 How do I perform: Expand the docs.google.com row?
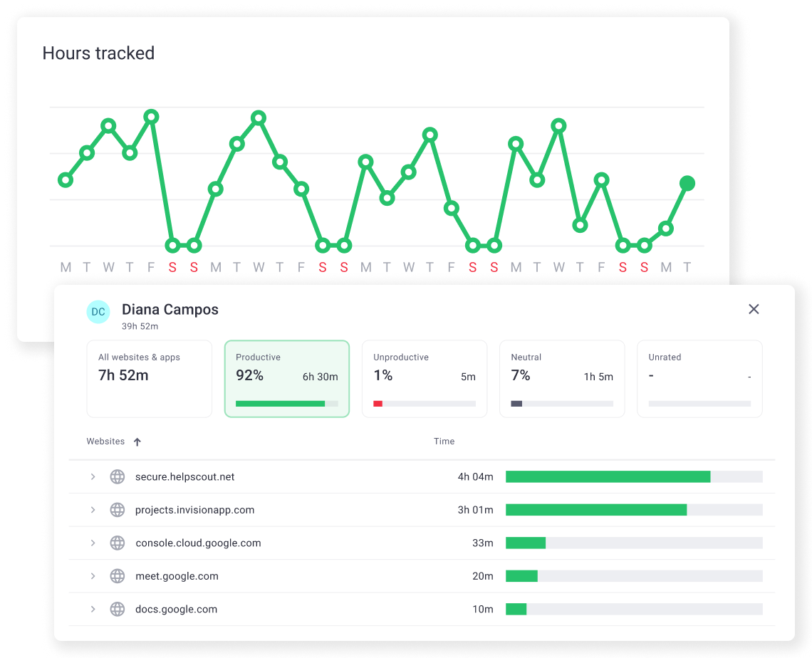pyautogui.click(x=93, y=609)
